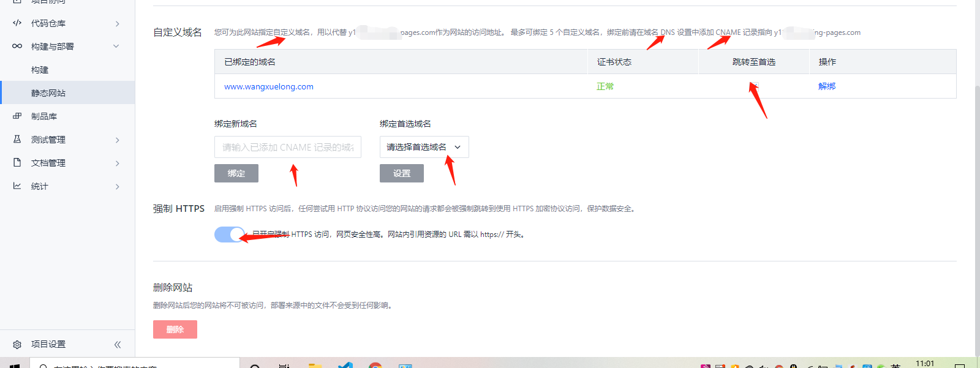The height and width of the screenshot is (368, 980).
Task: Open the 请选择首选域名 dropdown
Action: click(x=424, y=147)
